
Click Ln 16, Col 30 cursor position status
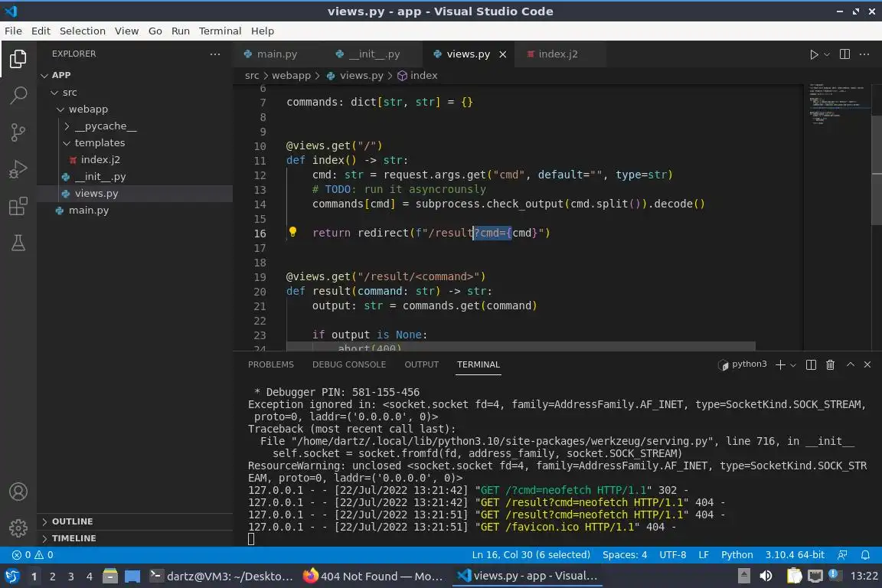[x=531, y=555]
